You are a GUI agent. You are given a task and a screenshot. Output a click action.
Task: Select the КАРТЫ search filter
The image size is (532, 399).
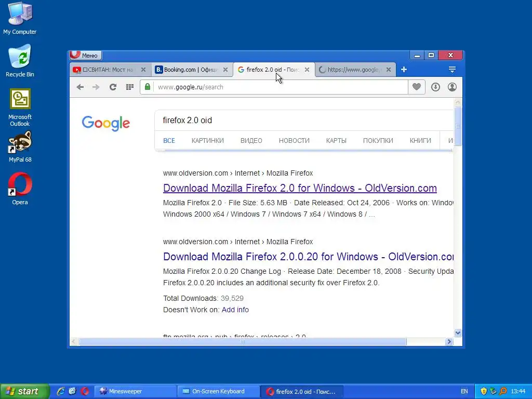(336, 140)
